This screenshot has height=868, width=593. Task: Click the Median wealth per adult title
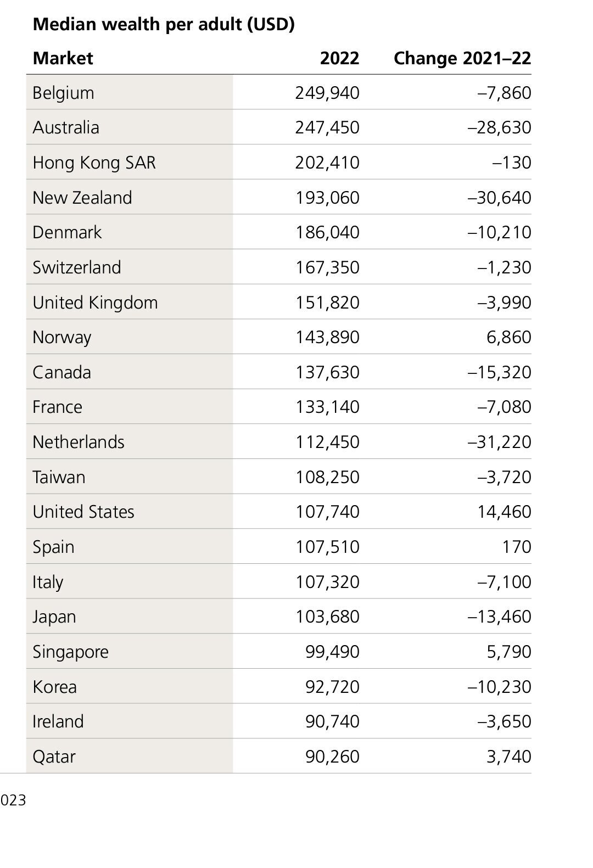click(x=164, y=24)
